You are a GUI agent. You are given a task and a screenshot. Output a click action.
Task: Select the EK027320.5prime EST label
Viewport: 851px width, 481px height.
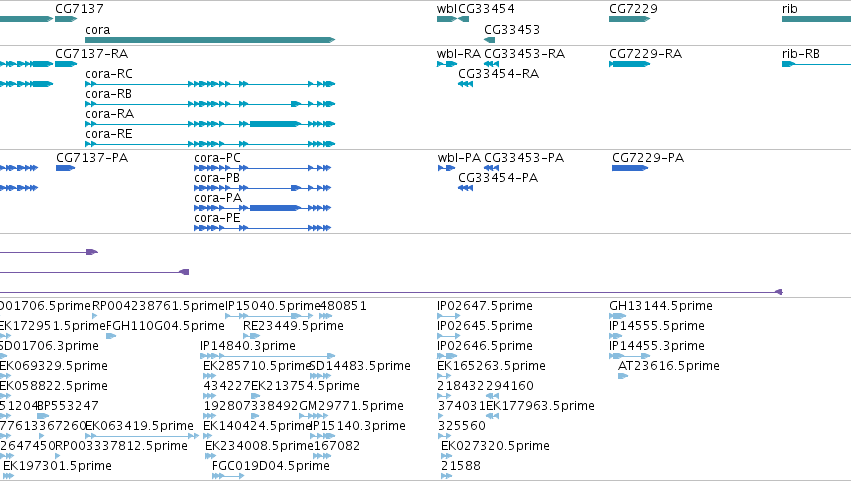(x=495, y=446)
